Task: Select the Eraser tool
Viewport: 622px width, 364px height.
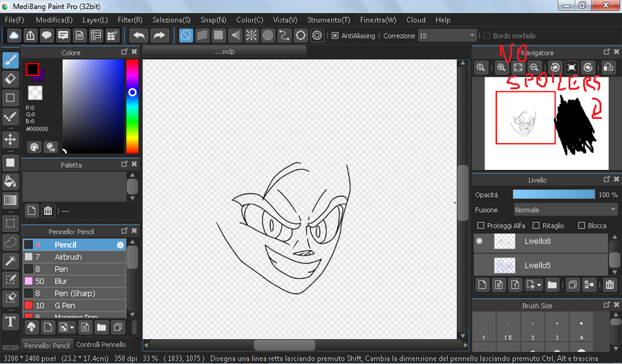Action: [x=10, y=79]
